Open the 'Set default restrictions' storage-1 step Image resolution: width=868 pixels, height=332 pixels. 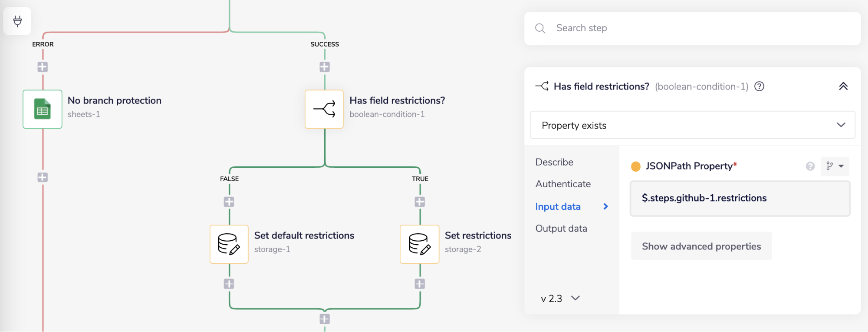click(229, 244)
